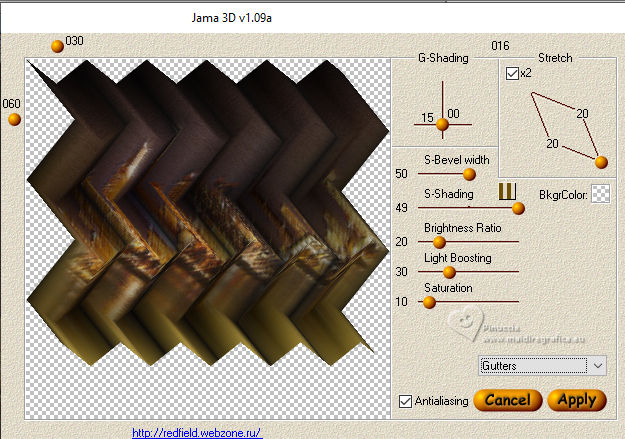Open the Gutters preset dropdown
Viewport: 625px width, 439px height.
[x=542, y=366]
